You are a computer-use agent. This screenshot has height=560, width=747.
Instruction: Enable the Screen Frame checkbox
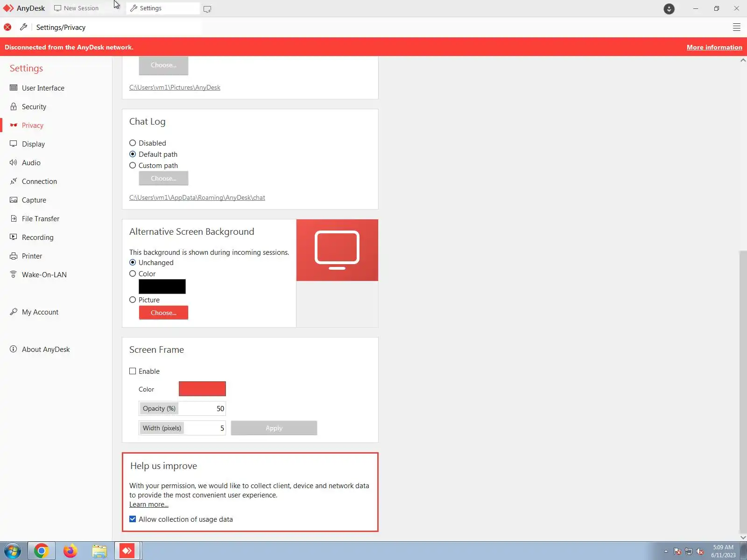(133, 371)
